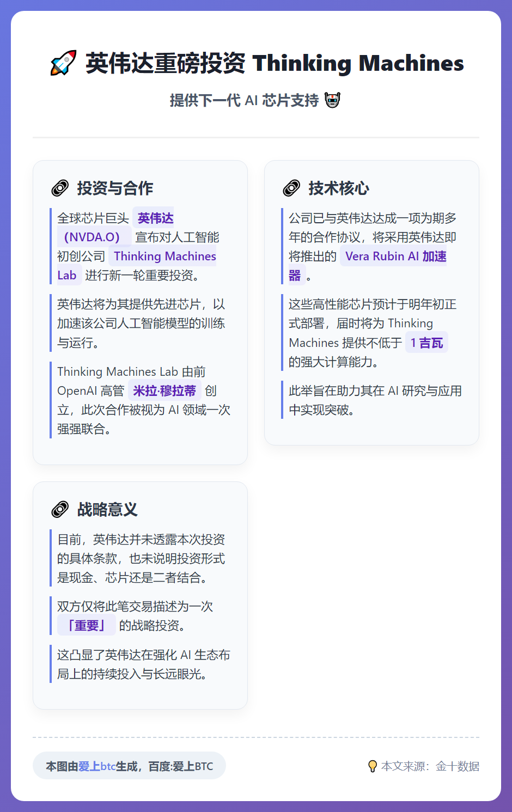Click the subtitle 提供下一代 AI 芯片支持
The image size is (512, 812).
coord(244,100)
